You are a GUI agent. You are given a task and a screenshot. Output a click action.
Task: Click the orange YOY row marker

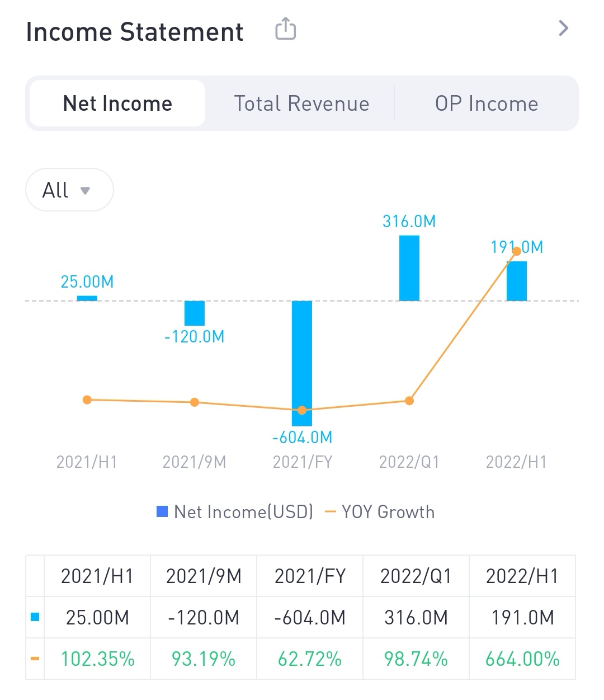pyautogui.click(x=35, y=659)
